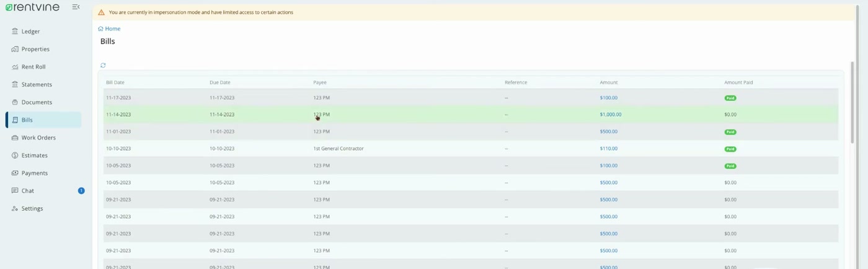This screenshot has height=269, width=868.
Task: Click the Ledger bank icon in sidebar
Action: pos(15,32)
